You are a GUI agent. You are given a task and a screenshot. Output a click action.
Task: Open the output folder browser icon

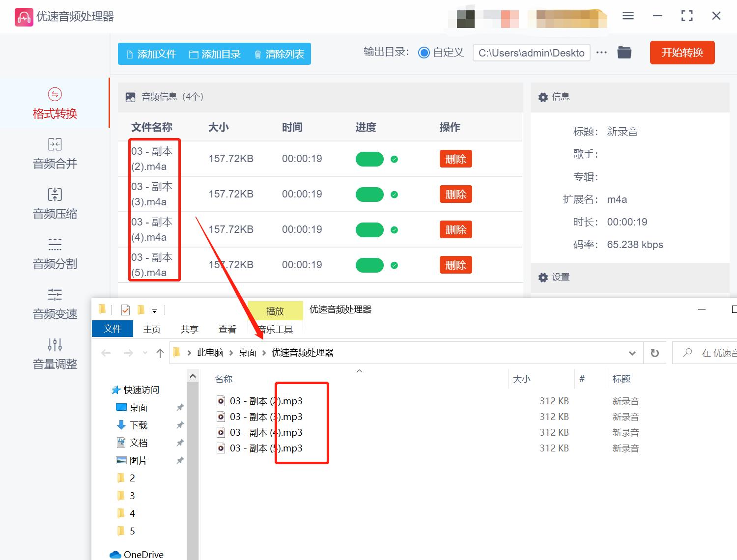pos(624,52)
